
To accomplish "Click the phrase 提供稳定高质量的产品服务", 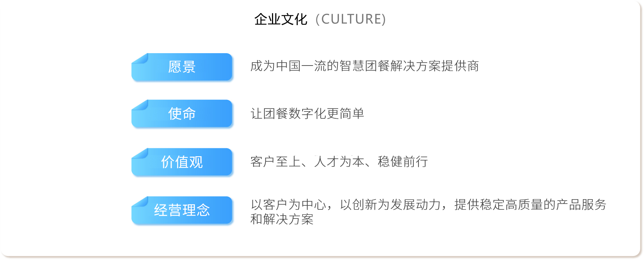I will [530, 205].
